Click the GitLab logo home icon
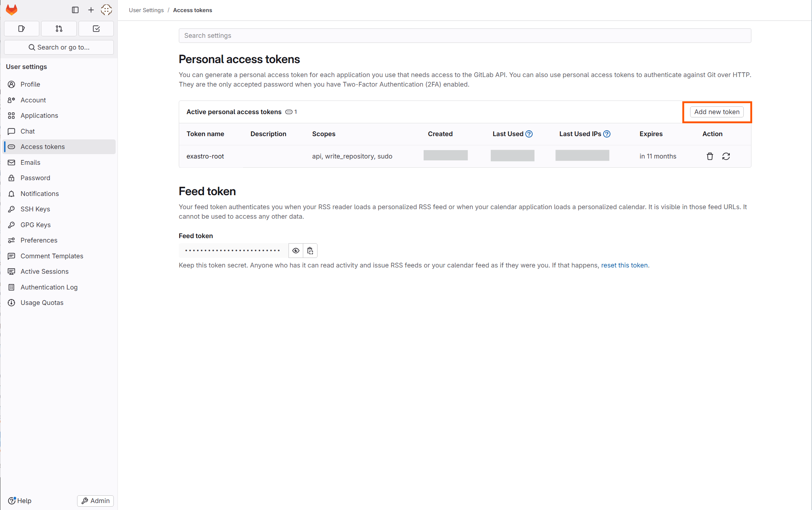812x510 pixels. coord(12,10)
